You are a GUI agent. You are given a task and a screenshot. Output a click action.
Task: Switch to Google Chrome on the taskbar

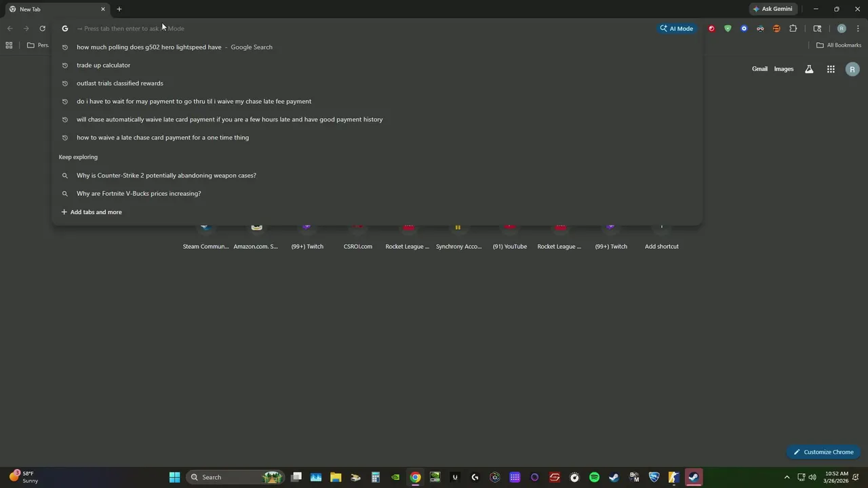tap(415, 477)
